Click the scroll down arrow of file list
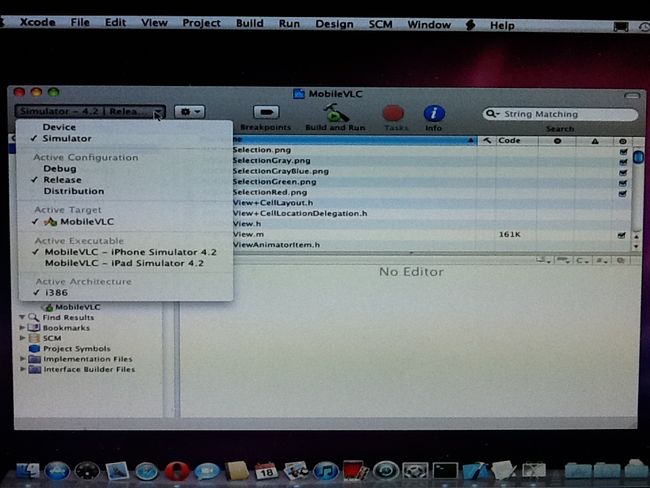 (636, 246)
